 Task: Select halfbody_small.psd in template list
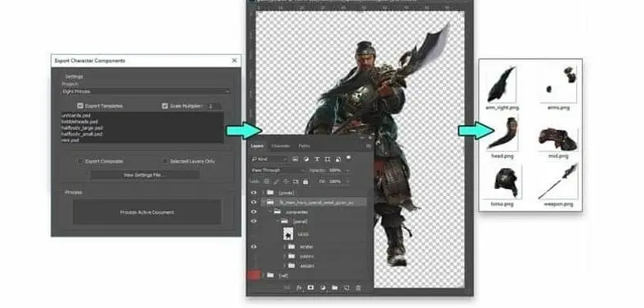[x=82, y=134]
